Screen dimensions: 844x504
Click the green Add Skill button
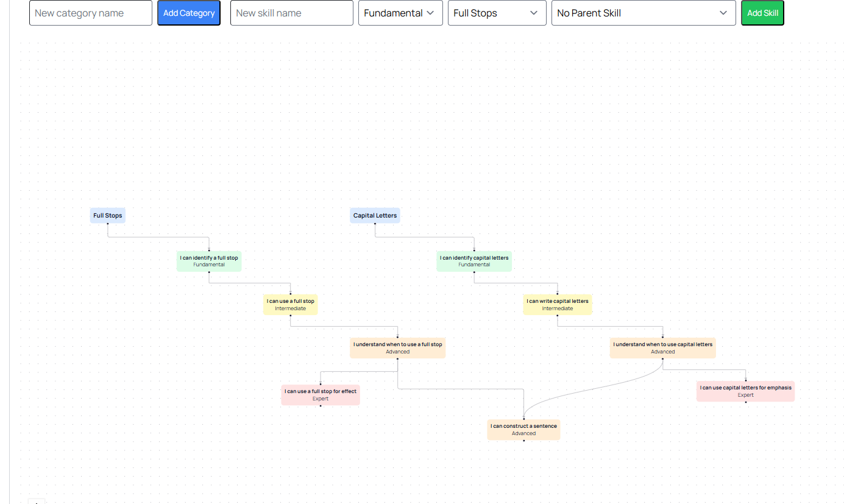coord(762,13)
